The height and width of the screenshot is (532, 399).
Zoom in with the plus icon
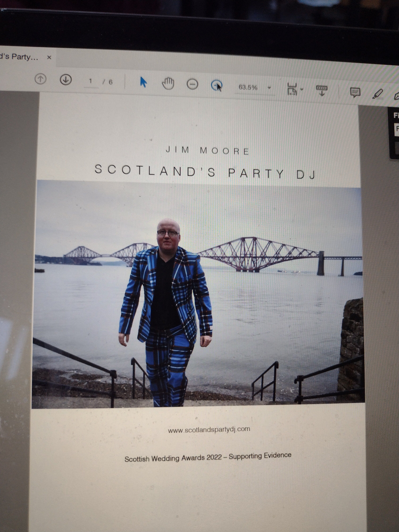pos(216,85)
